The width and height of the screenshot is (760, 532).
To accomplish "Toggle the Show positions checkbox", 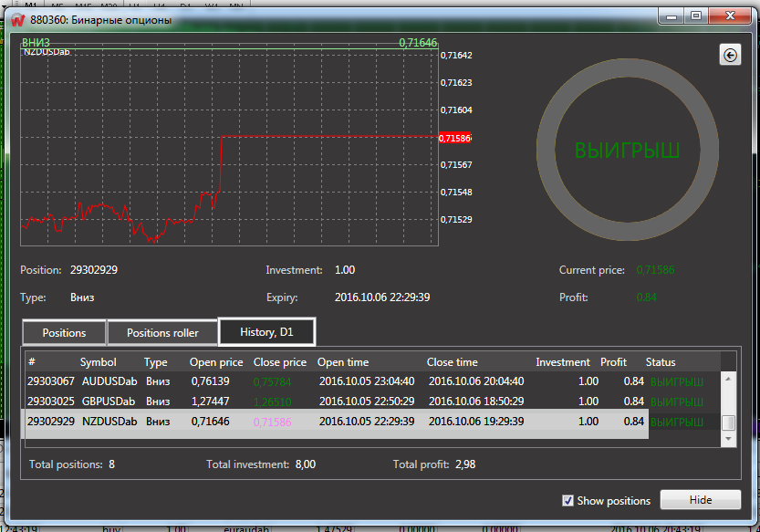I will point(568,500).
